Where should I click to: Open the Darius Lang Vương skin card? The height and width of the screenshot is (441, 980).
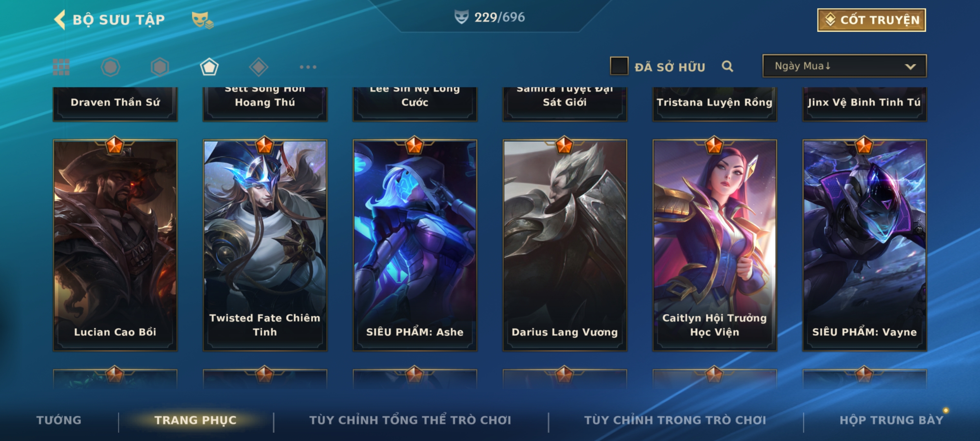565,245
